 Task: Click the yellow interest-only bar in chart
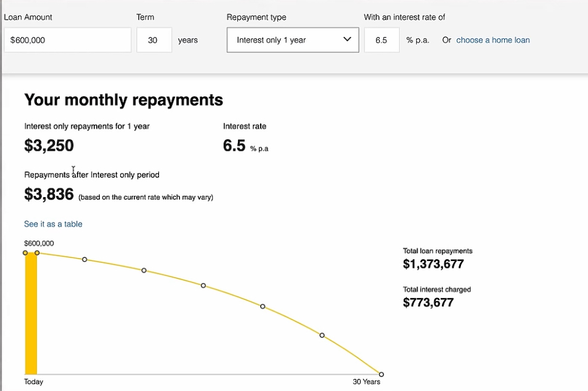tap(31, 314)
